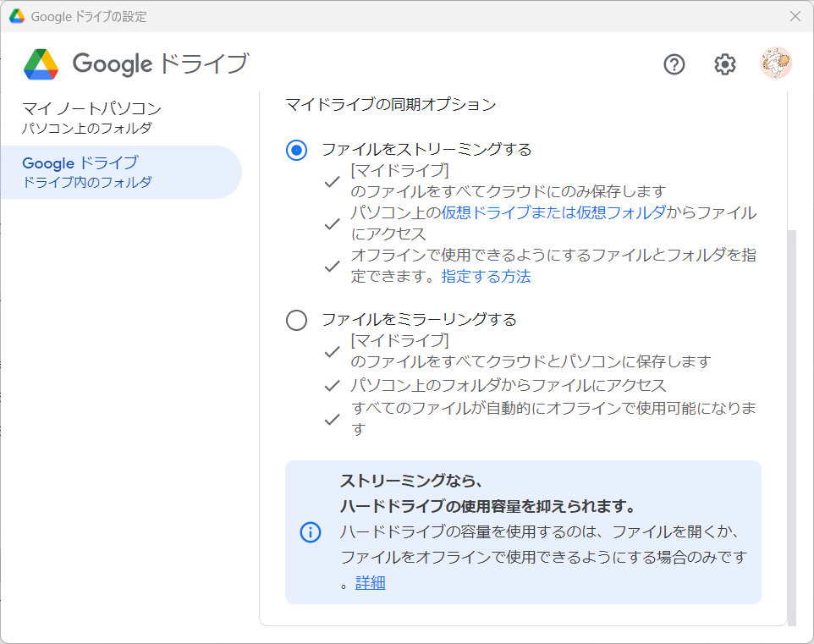Click the user profile avatar
814x644 pixels.
[x=776, y=63]
